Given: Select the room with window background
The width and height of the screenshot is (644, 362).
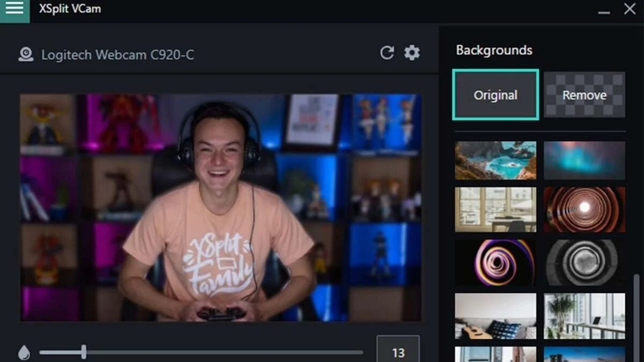Looking at the screenshot, I should click(495, 209).
